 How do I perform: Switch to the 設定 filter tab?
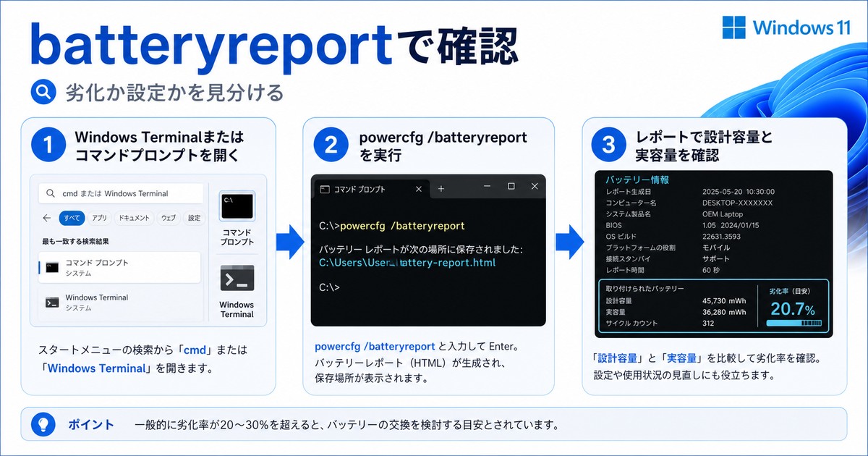coord(194,218)
